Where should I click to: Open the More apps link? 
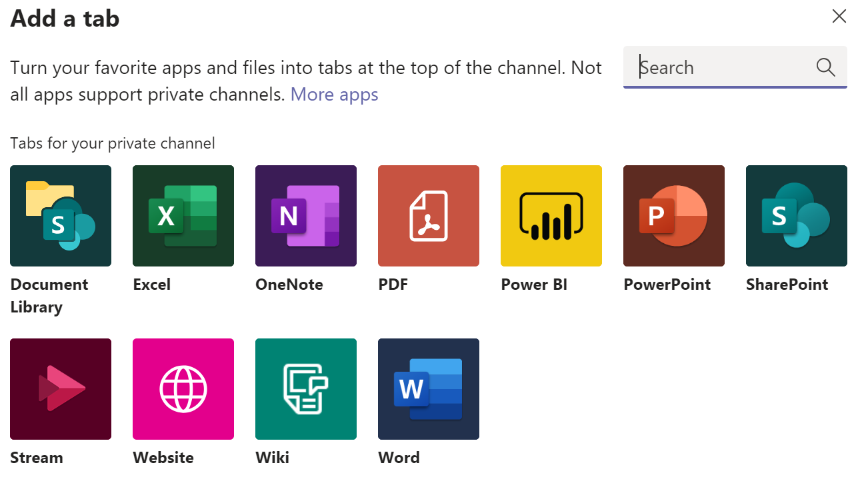point(334,95)
